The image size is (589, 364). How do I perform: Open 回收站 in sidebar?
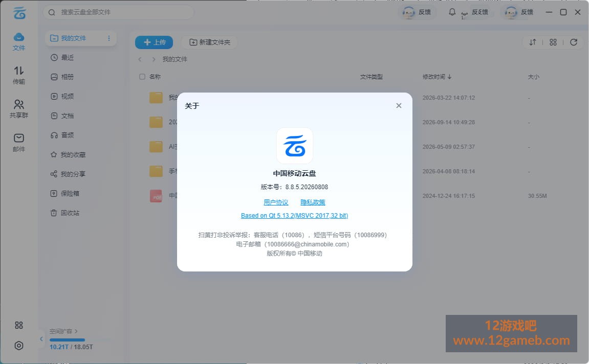coord(65,213)
